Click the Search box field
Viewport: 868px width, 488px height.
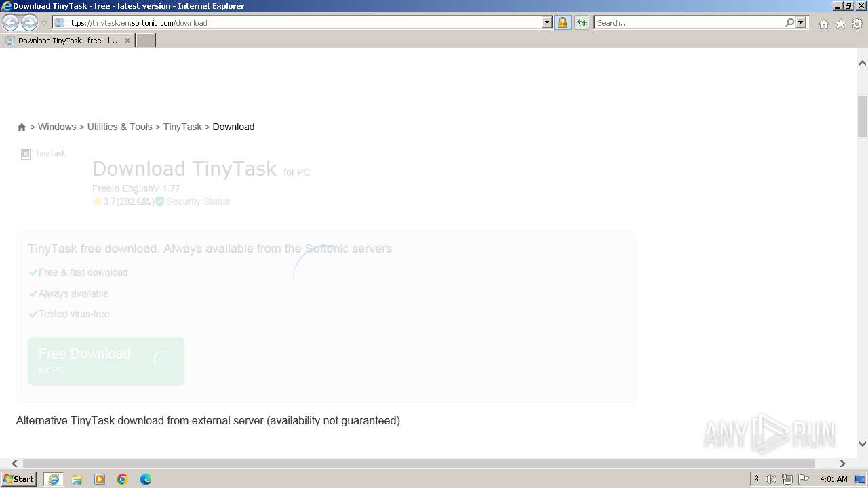[689, 22]
